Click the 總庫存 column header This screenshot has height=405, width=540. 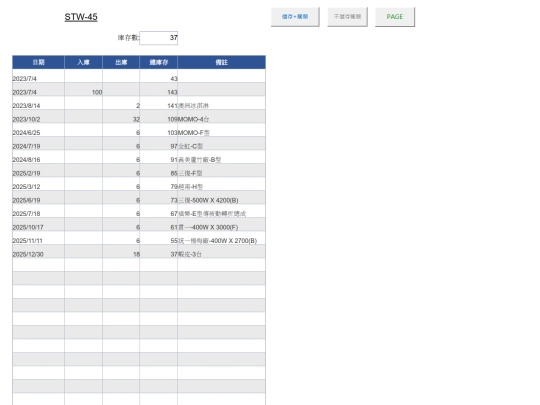pos(158,62)
